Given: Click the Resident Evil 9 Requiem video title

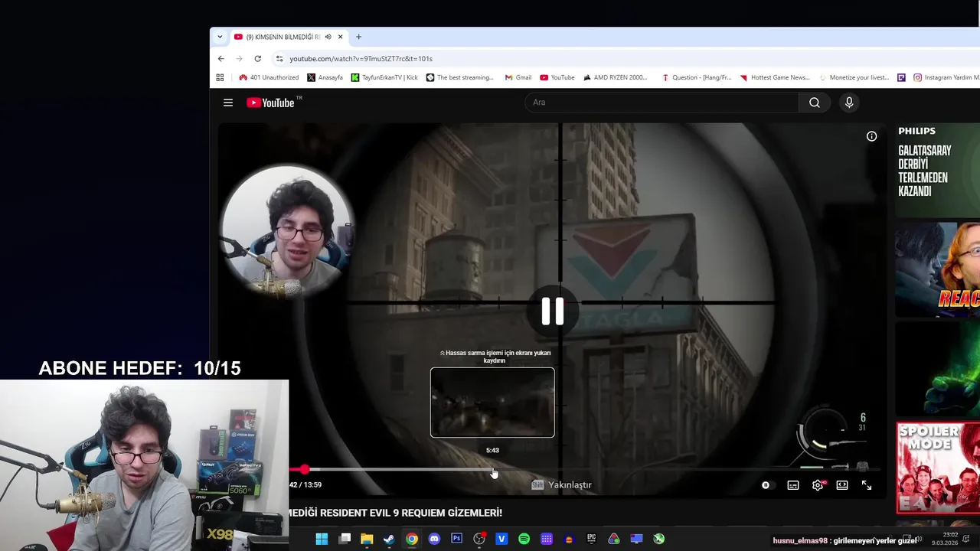Looking at the screenshot, I should click(x=395, y=513).
